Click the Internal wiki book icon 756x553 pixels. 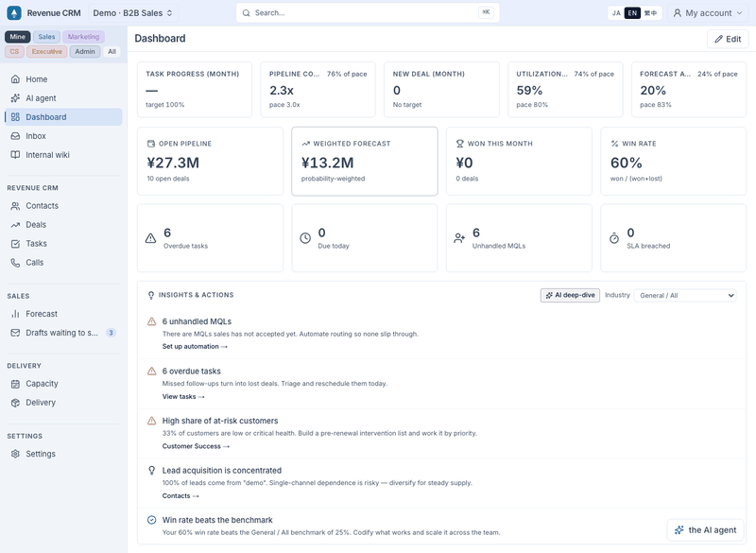pos(15,155)
